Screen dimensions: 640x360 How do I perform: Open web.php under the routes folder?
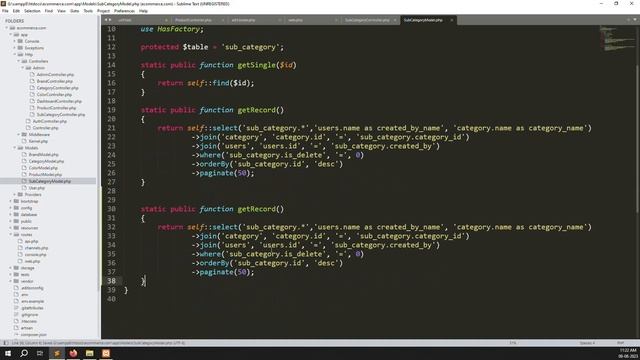tap(32, 261)
